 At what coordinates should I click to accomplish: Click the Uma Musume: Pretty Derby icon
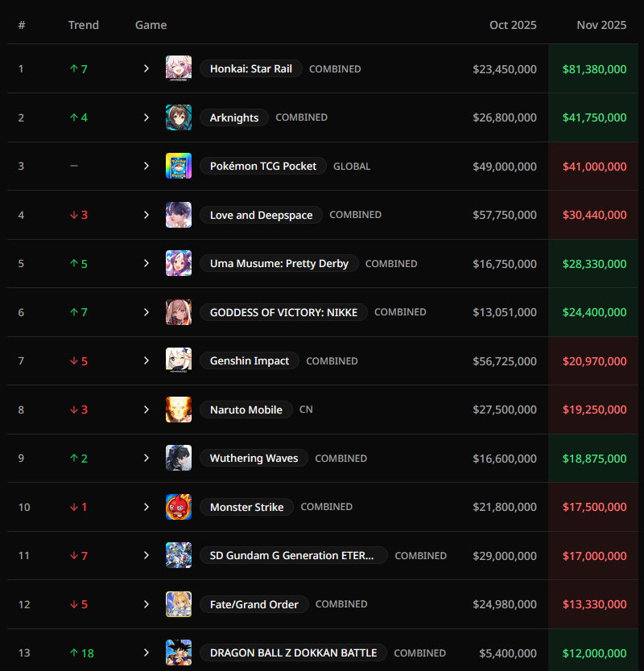point(179,263)
